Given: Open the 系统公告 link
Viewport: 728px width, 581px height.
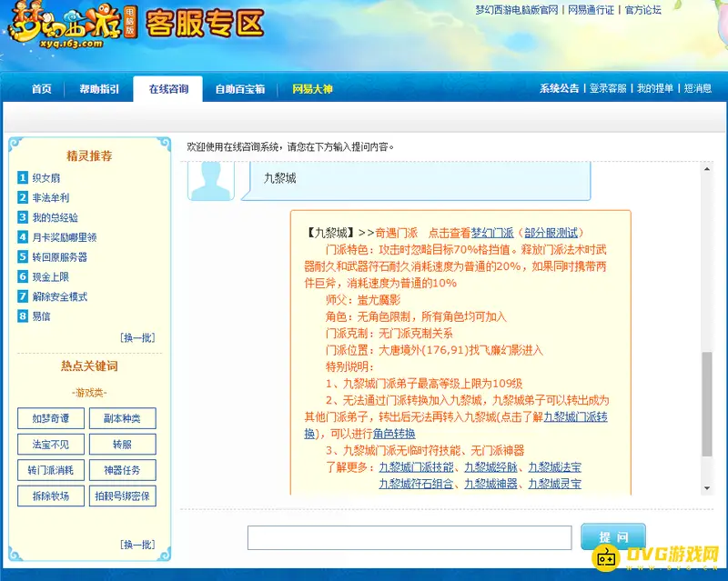Looking at the screenshot, I should point(559,88).
